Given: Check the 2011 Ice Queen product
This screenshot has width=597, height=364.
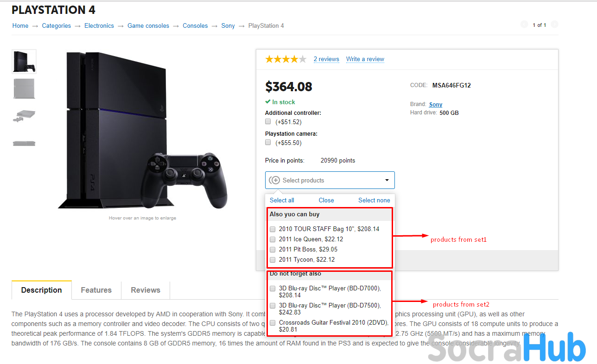Looking at the screenshot, I should (x=273, y=239).
